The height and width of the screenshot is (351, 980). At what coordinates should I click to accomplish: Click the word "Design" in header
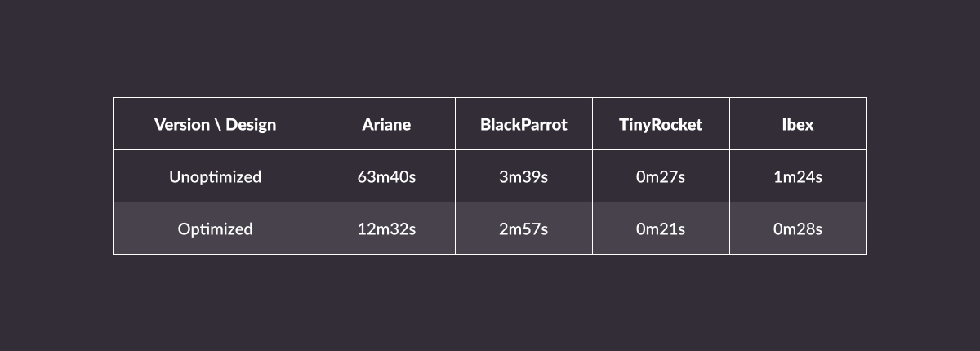click(x=251, y=125)
